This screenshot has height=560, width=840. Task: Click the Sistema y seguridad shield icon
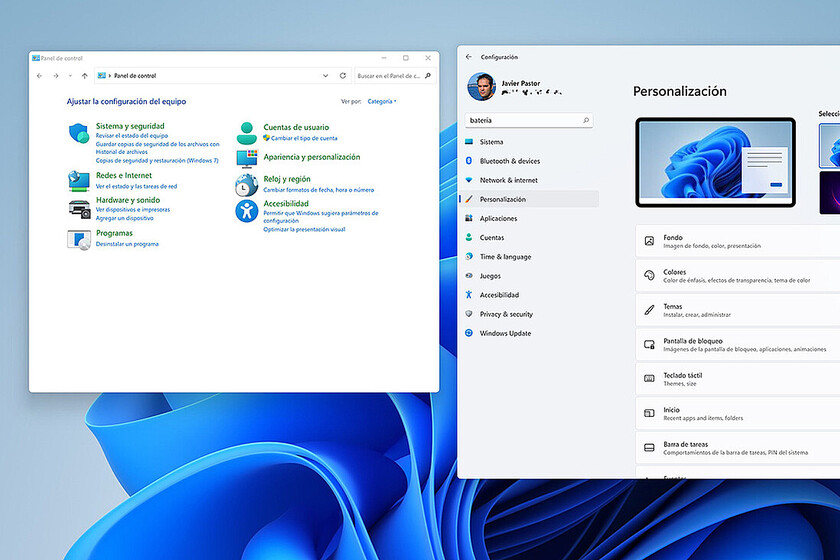(79, 132)
